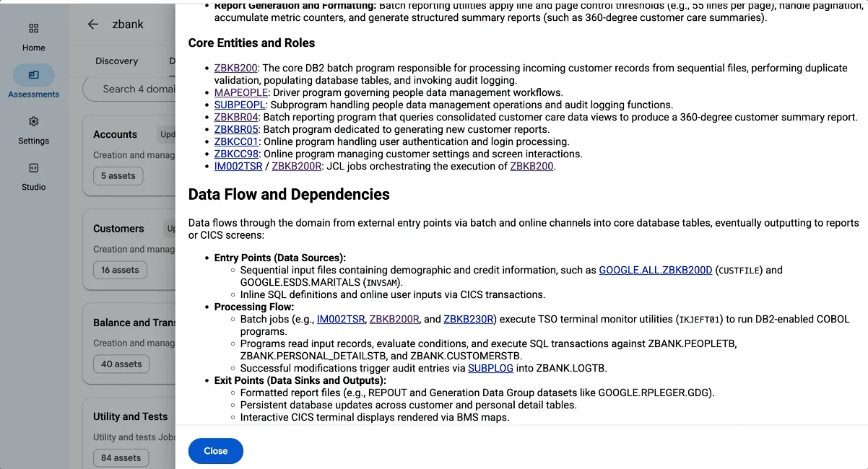This screenshot has width=868, height=469.
Task: Click the Data Flow and Dependencies heading
Action: (289, 195)
